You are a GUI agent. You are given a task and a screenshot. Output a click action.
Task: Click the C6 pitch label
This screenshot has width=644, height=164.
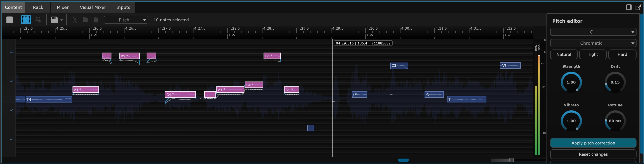coord(11,52)
